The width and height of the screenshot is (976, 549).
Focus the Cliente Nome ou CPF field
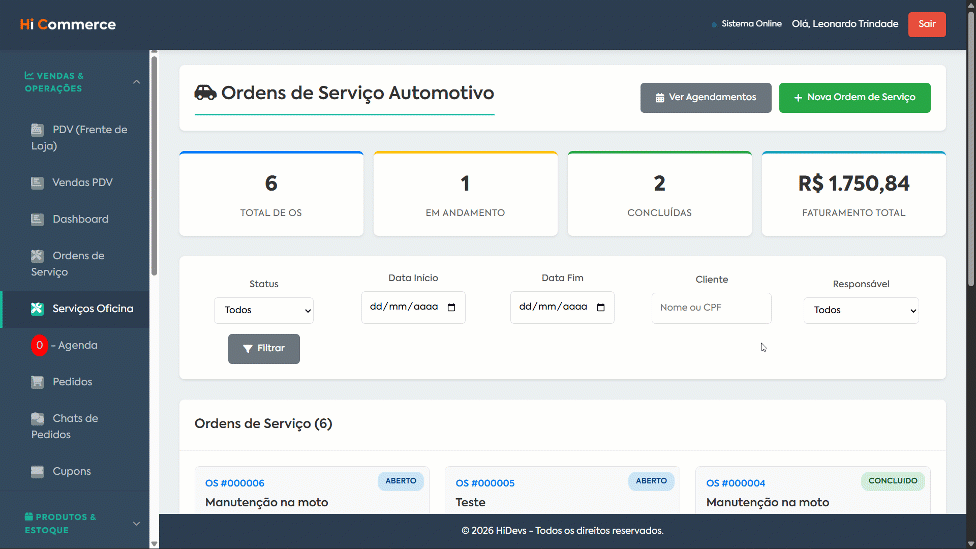[x=711, y=307]
